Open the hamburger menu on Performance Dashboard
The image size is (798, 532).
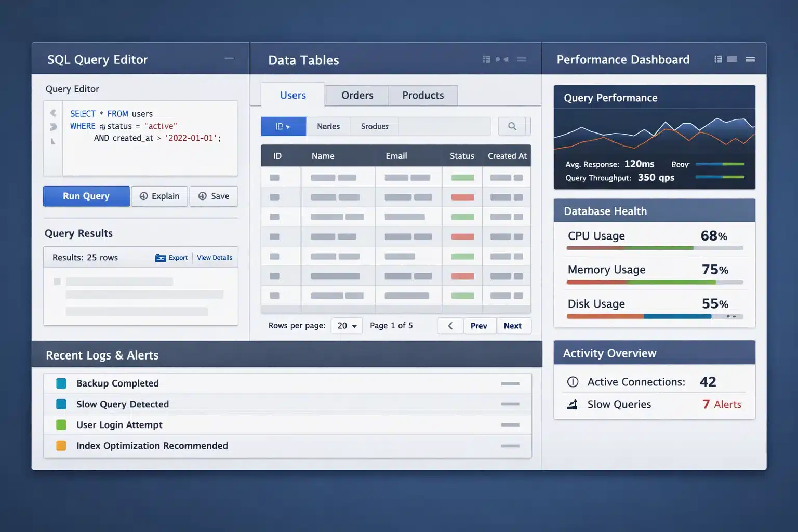point(750,59)
